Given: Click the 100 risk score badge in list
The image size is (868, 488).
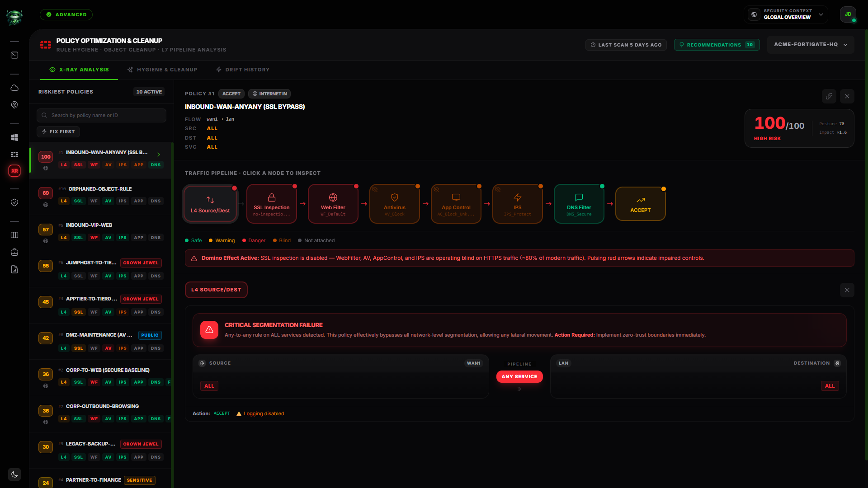Looking at the screenshot, I should (46, 157).
